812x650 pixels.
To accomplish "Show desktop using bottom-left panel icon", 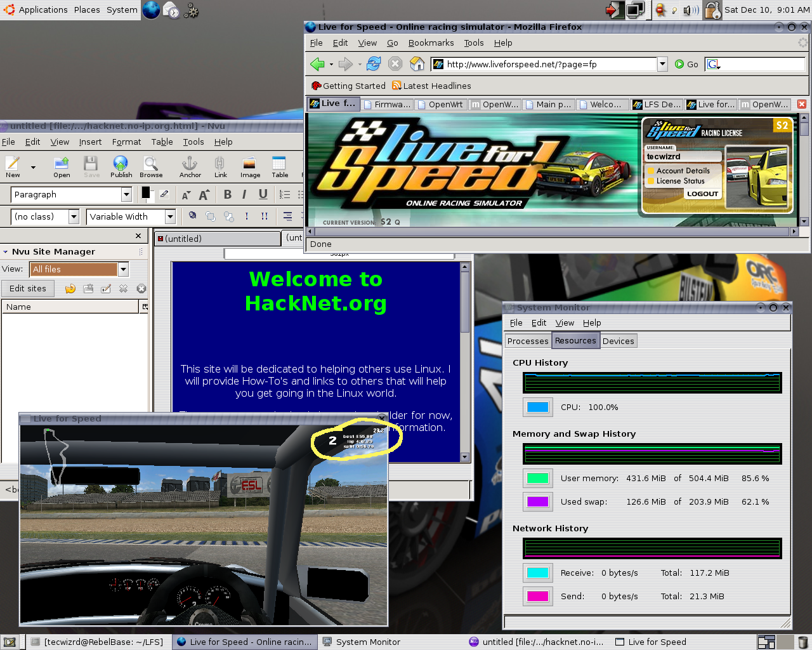I will (10, 642).
